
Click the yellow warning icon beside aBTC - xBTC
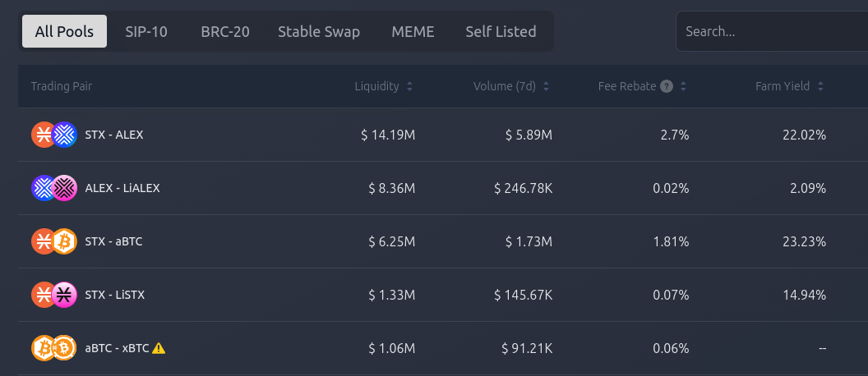coord(159,348)
